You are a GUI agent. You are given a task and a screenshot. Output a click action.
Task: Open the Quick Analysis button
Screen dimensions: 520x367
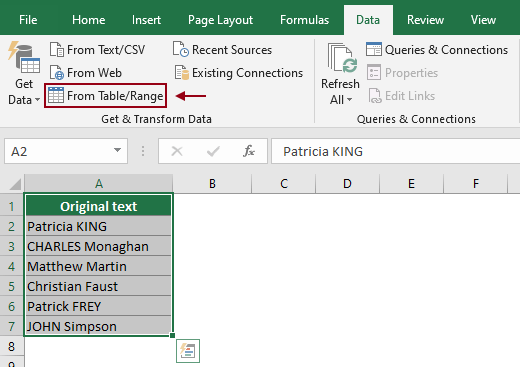[x=188, y=351]
